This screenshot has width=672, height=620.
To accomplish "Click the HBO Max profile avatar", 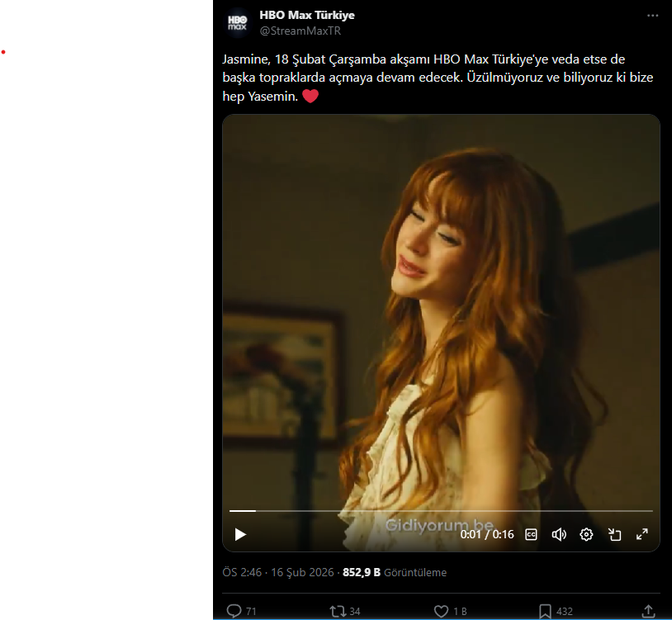I will (238, 22).
